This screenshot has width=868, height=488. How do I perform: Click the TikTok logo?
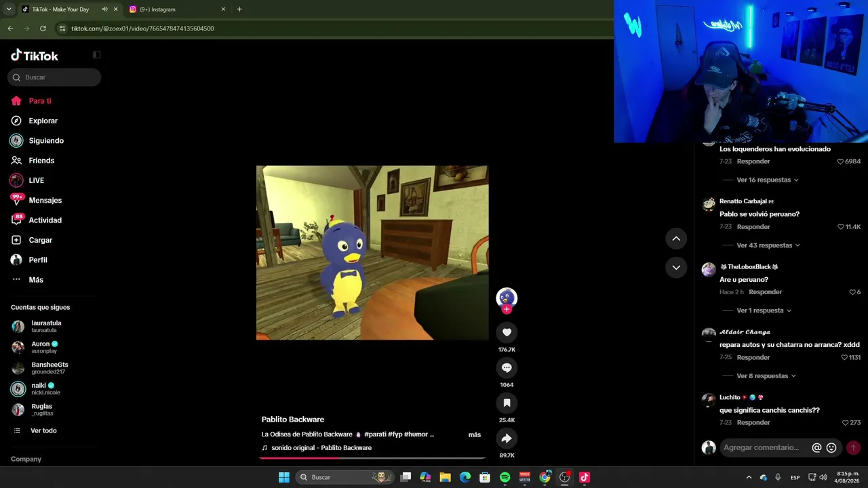(35, 56)
